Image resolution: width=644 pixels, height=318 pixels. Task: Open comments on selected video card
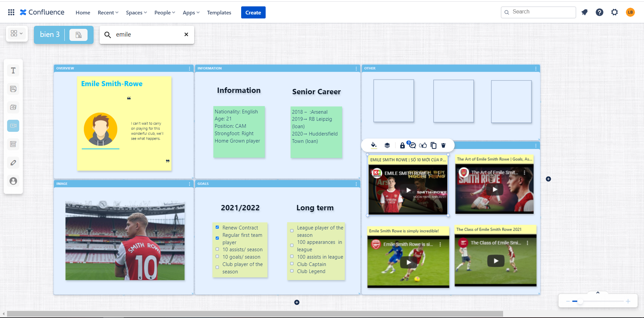[x=412, y=145]
